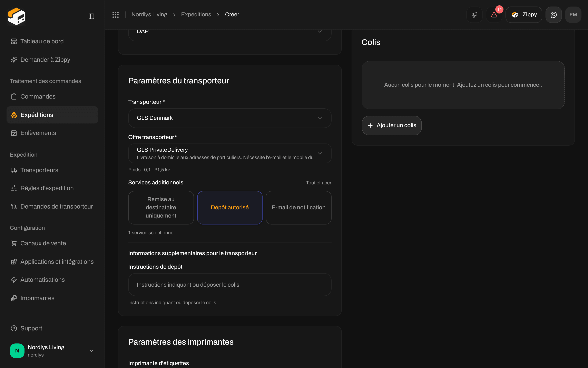Click the branch icon beside Demandes de transporteur
This screenshot has height=368, width=588.
tap(14, 206)
